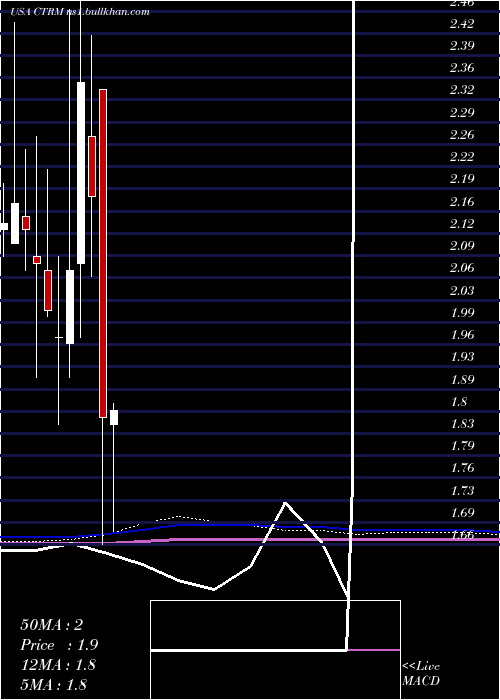The image size is (500, 700).
Task: Click the 2.22 price axis value
Action: [x=461, y=157]
